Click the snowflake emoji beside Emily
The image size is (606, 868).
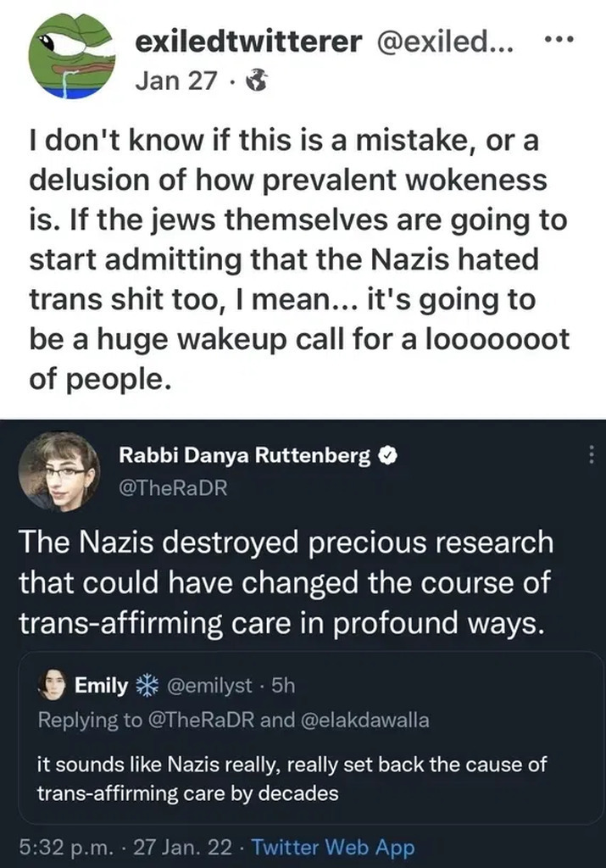pos(147,684)
